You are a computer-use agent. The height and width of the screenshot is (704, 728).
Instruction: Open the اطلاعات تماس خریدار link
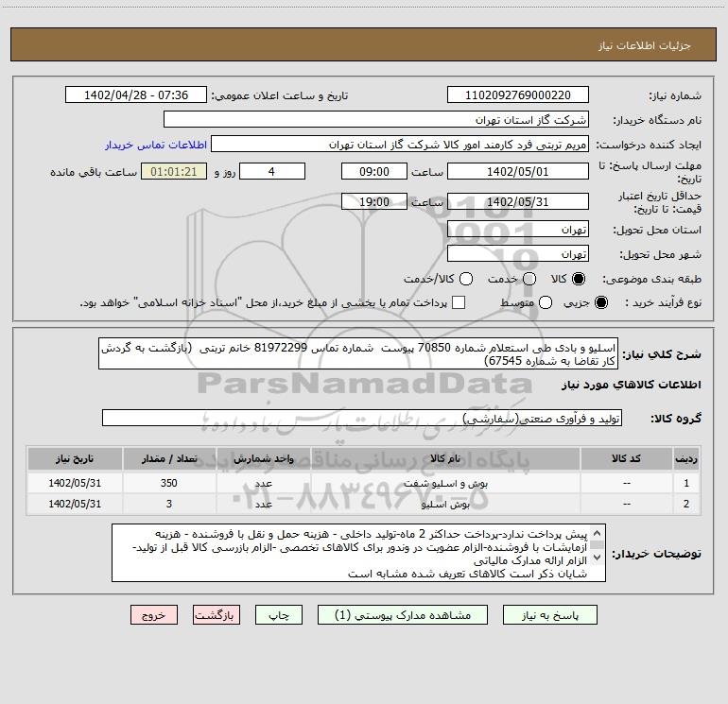click(156, 145)
